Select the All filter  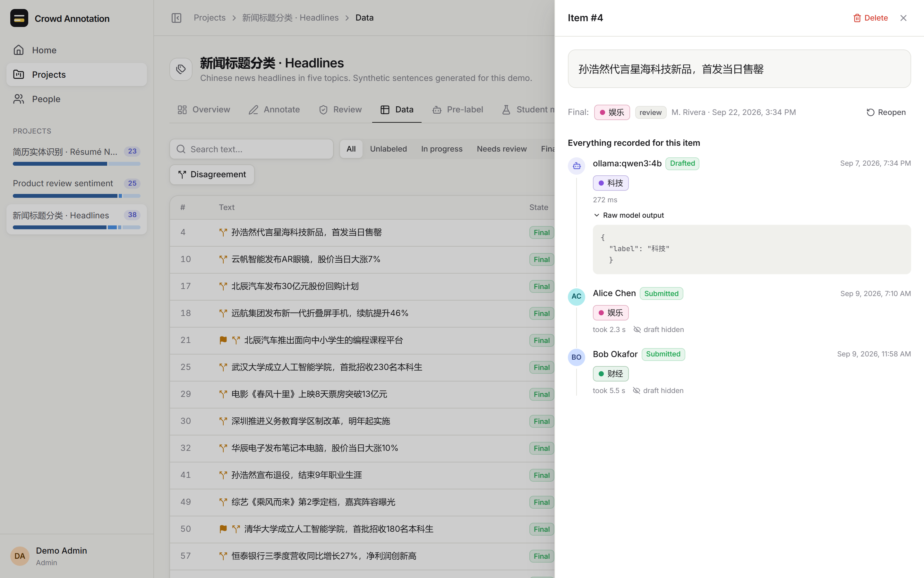[351, 149]
